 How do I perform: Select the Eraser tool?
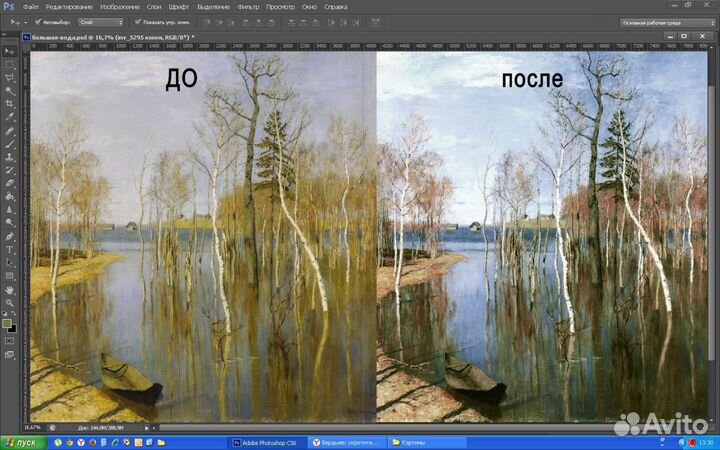(x=9, y=183)
